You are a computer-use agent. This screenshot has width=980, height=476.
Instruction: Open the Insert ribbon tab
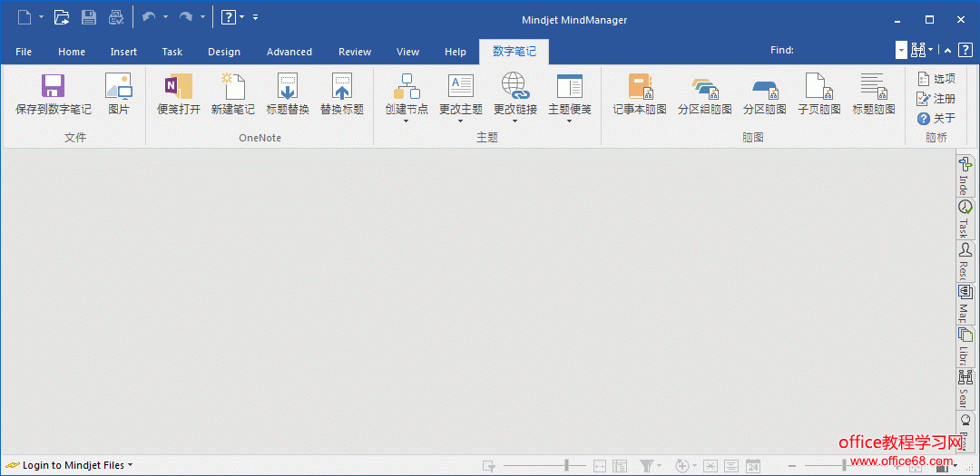click(123, 52)
